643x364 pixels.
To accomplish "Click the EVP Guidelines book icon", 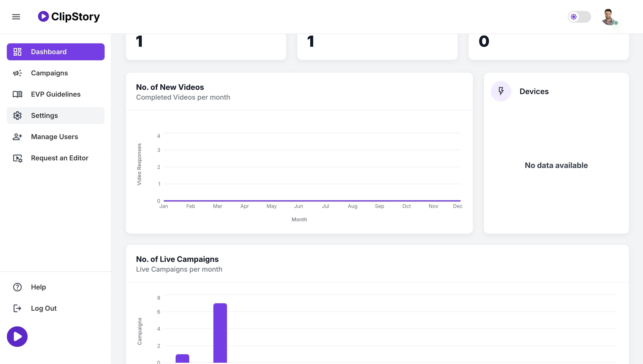I will (x=17, y=94).
